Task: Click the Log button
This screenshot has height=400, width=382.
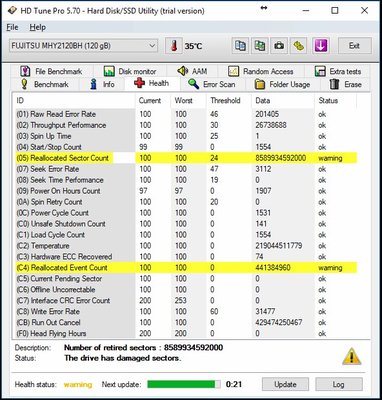Action: pyautogui.click(x=339, y=384)
